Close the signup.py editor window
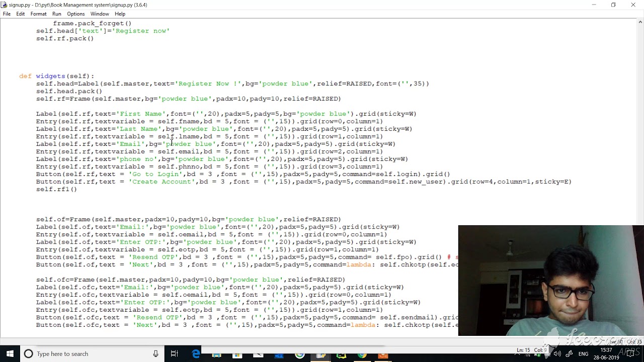The width and height of the screenshot is (644, 362). 633,5
